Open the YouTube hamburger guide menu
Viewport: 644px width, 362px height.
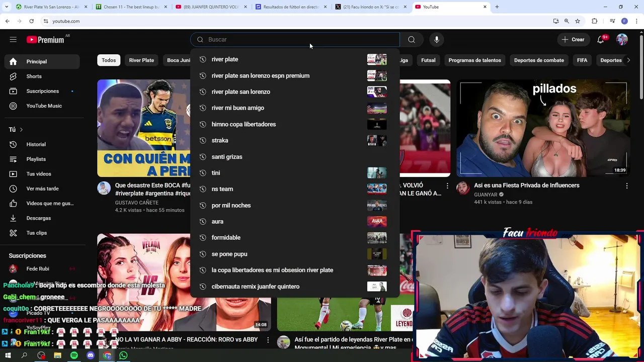click(x=13, y=39)
